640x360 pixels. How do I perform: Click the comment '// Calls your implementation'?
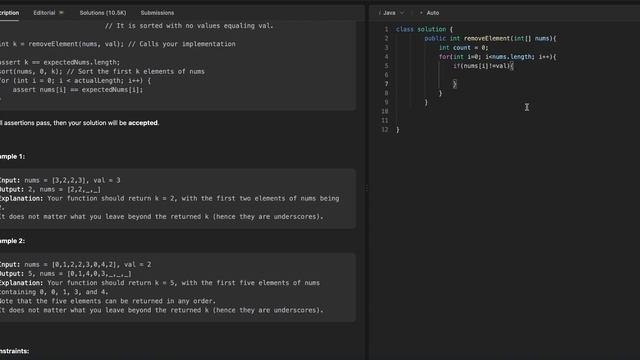(x=182, y=44)
